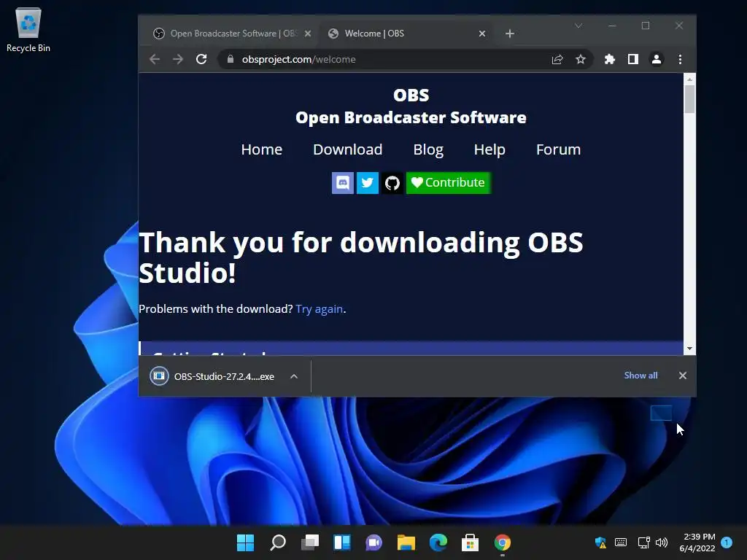Close the Open Broadcaster Software tab
747x560 pixels.
point(308,34)
